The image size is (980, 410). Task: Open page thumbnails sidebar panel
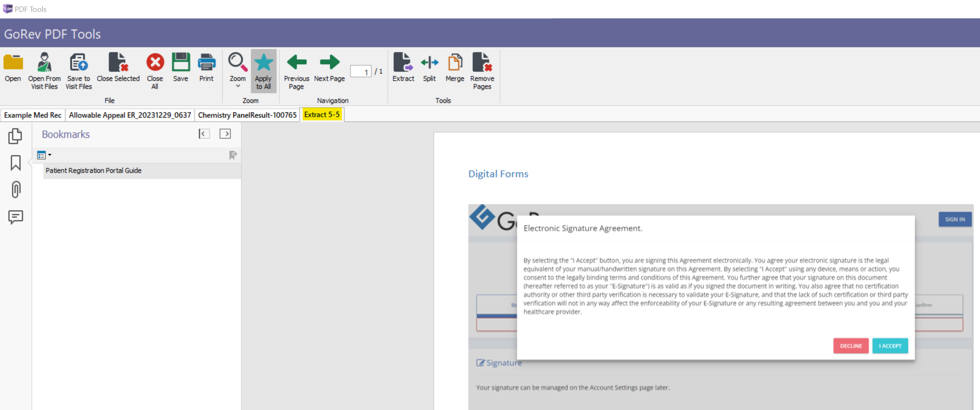(16, 136)
